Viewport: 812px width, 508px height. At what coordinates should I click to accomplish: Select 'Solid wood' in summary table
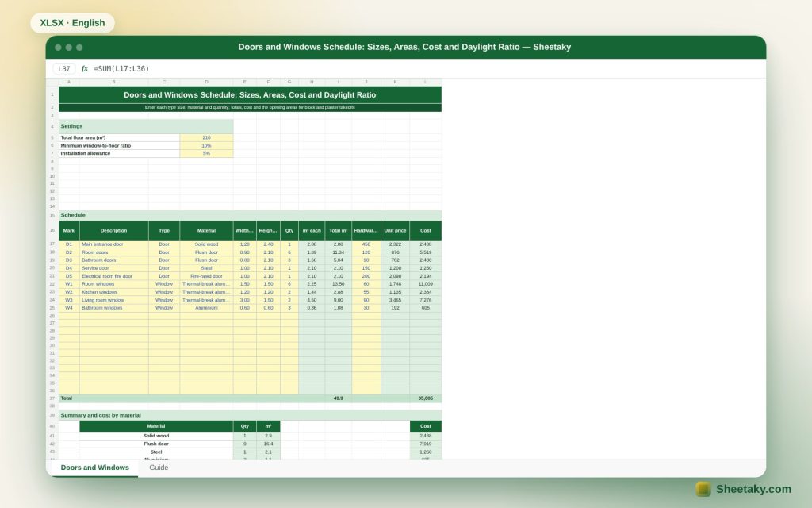click(x=156, y=436)
